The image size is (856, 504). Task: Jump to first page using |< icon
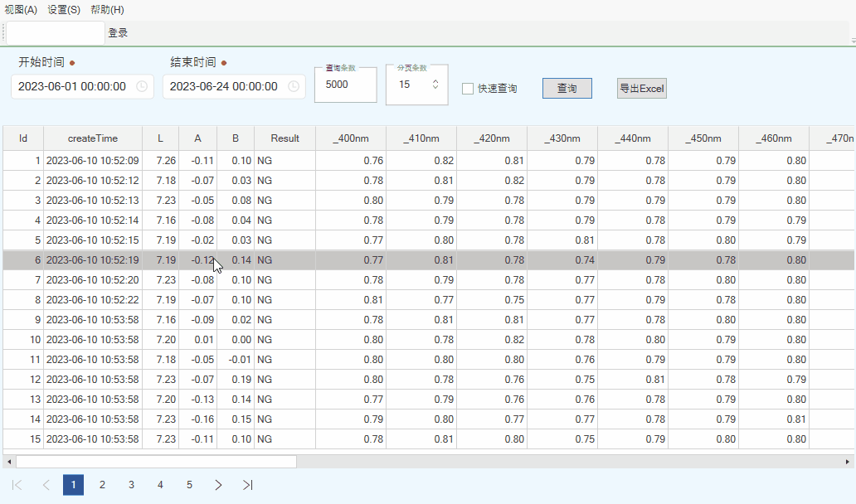(x=18, y=485)
